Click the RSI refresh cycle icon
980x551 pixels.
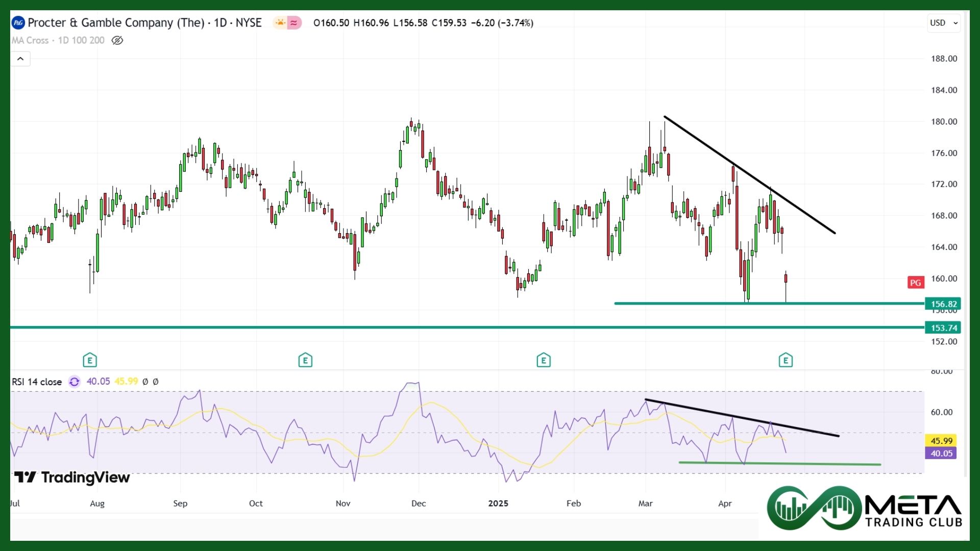[x=75, y=382]
